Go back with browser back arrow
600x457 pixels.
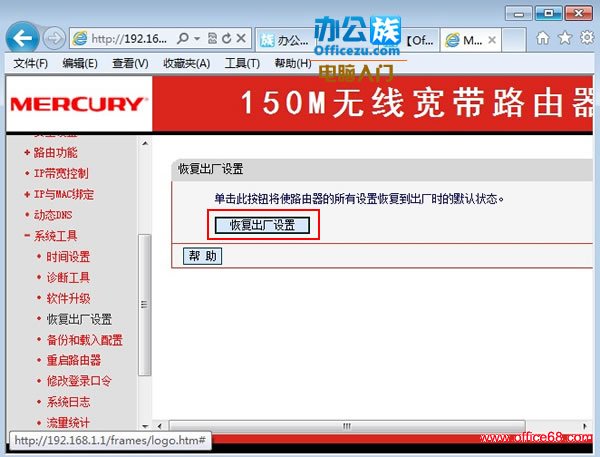pyautogui.click(x=22, y=38)
